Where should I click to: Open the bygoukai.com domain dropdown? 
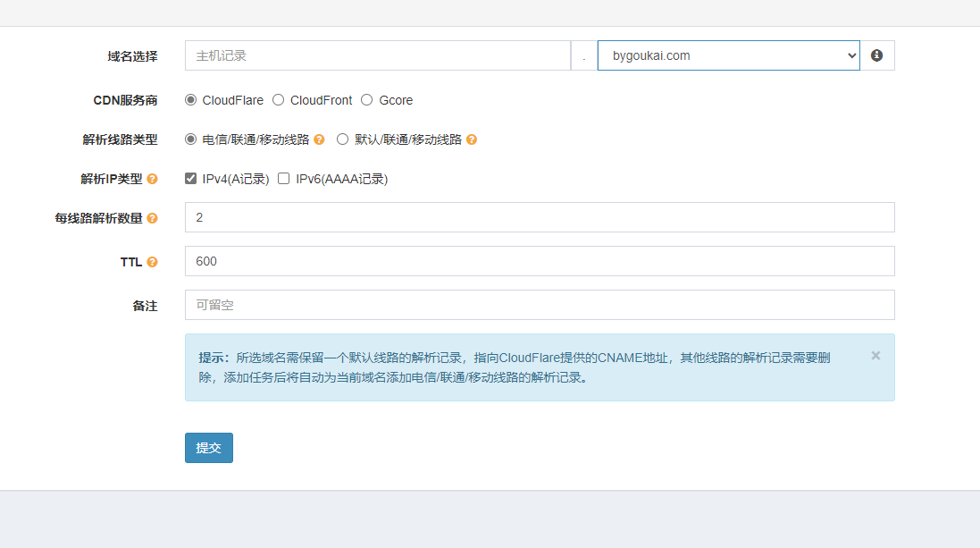729,55
